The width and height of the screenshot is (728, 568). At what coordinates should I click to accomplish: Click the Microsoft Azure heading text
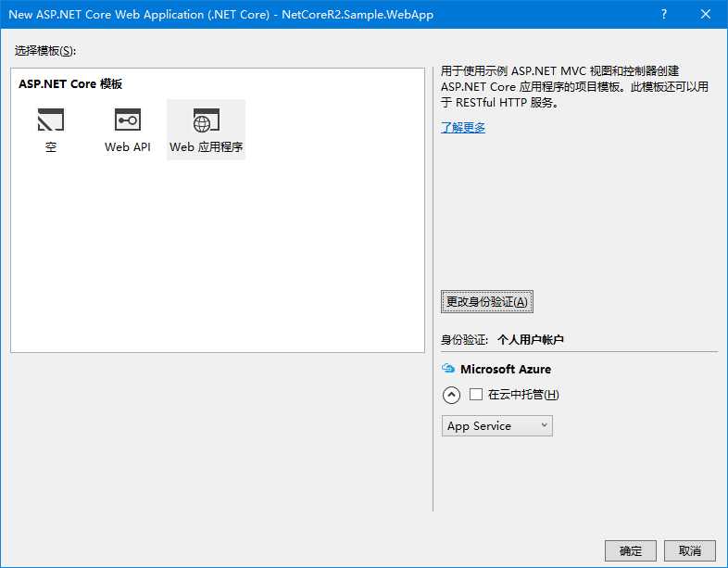tap(506, 369)
